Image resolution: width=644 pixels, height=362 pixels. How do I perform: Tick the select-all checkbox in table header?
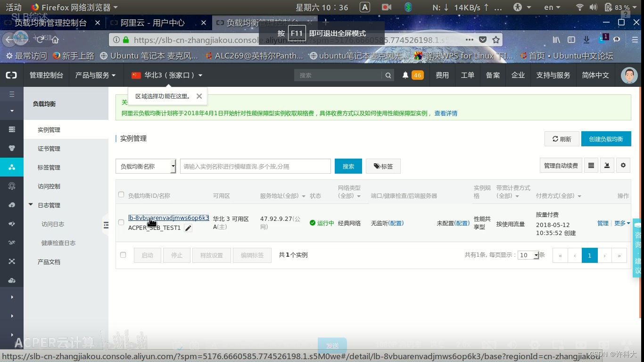click(121, 194)
